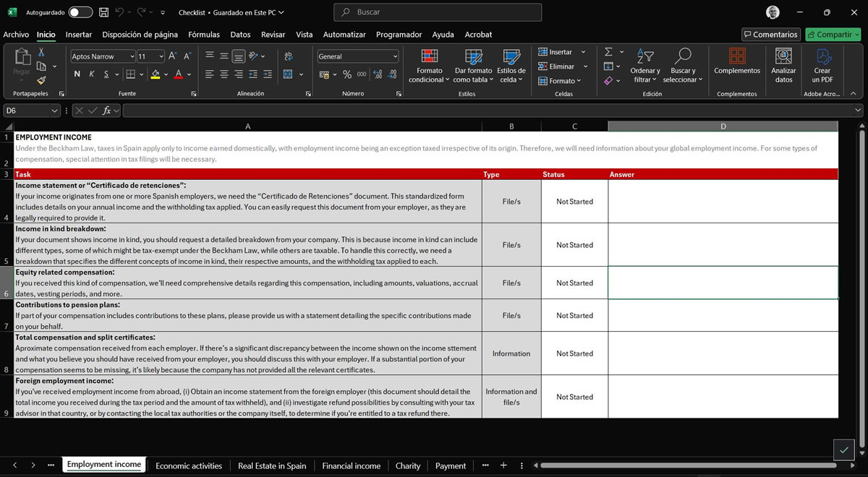Apply thousands separator 000 style
This screenshot has width=868, height=477.
click(362, 74)
